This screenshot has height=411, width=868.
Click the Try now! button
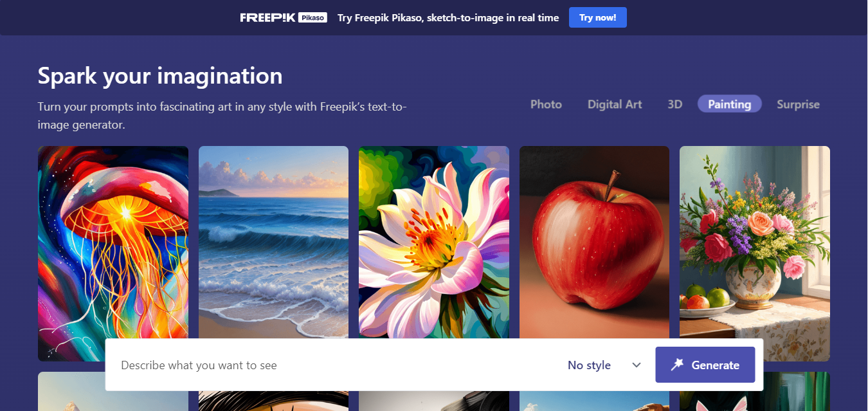597,17
